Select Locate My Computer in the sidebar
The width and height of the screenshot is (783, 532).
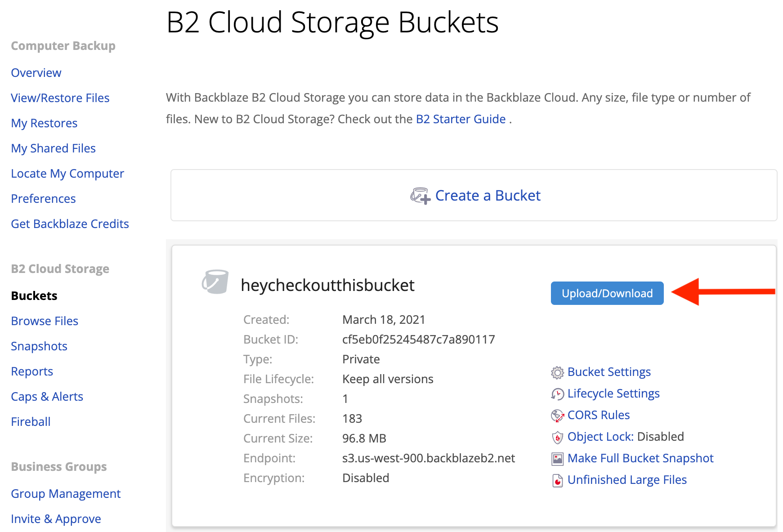67,174
